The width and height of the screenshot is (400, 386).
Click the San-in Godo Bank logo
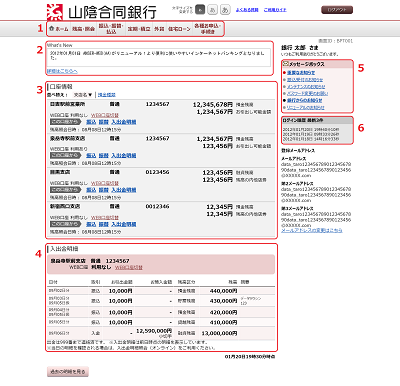(102, 12)
